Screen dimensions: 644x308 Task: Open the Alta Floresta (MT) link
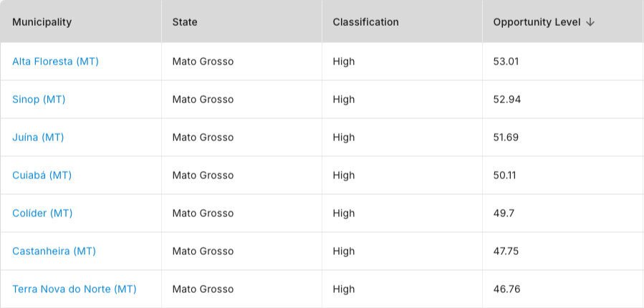coord(55,62)
